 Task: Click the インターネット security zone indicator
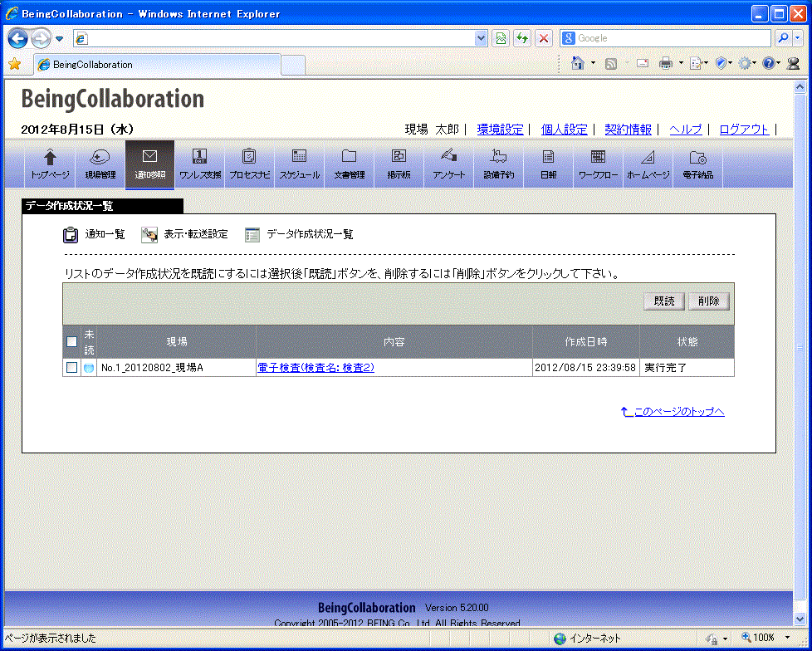[587, 638]
